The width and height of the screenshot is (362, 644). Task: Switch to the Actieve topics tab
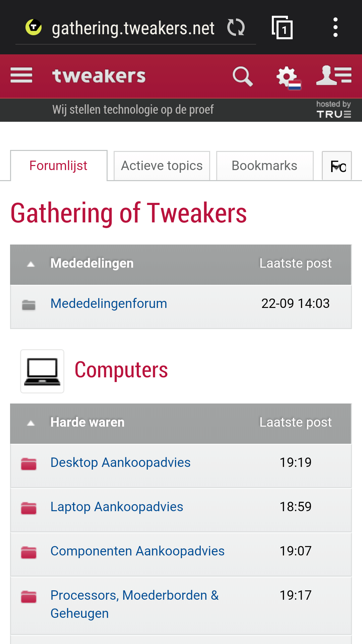(162, 165)
